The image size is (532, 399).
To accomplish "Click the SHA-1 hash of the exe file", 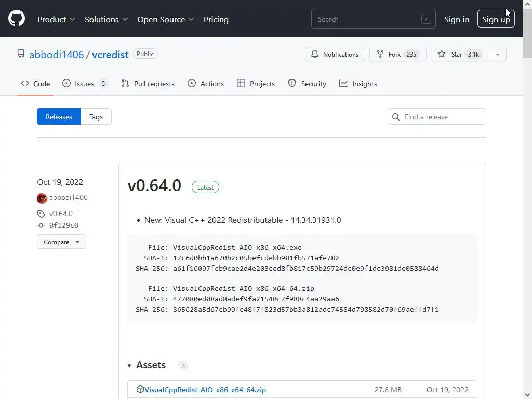I will coord(256,258).
